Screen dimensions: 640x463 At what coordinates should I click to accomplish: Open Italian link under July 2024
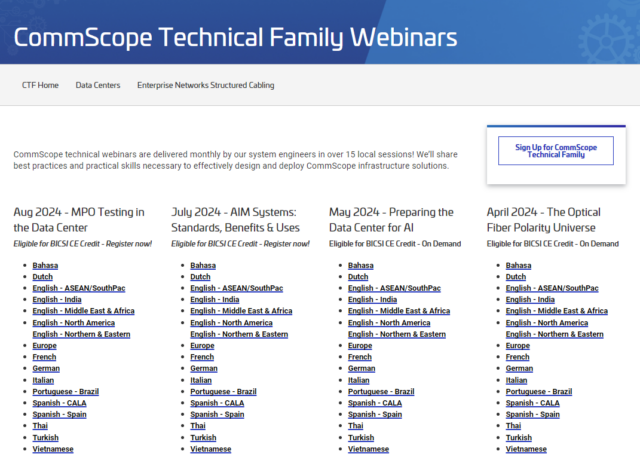point(201,380)
